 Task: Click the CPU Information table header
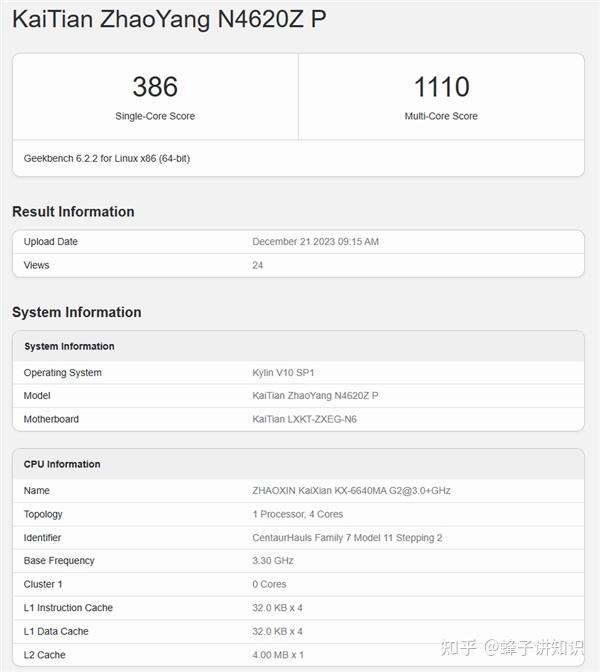click(62, 464)
